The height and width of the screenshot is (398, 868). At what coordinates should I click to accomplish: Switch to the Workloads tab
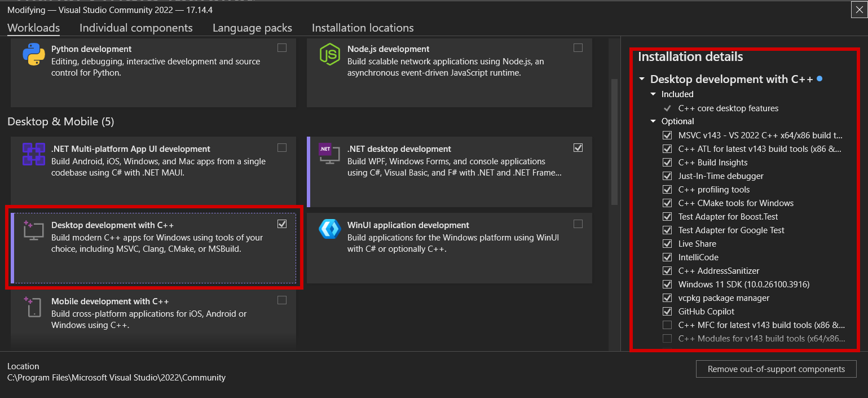point(33,28)
